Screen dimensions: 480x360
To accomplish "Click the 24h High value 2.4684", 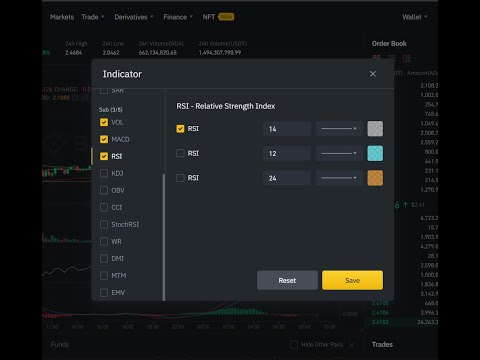I will 74,53.
